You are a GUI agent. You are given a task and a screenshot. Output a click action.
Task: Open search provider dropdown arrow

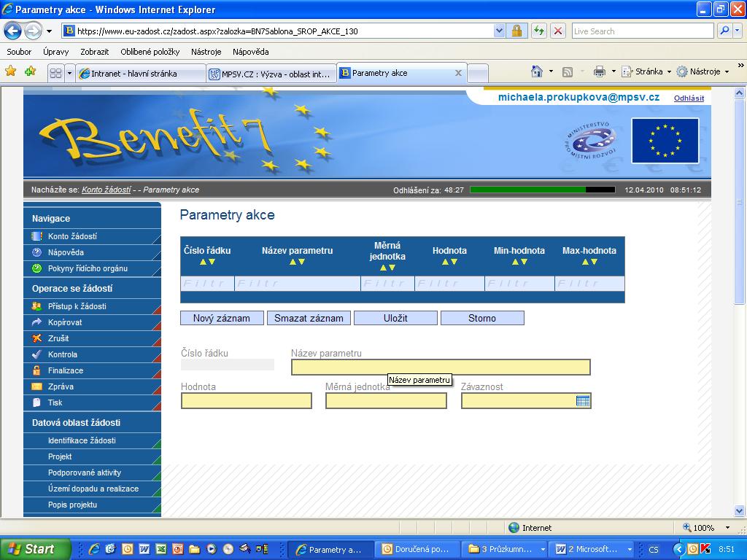[x=737, y=31]
